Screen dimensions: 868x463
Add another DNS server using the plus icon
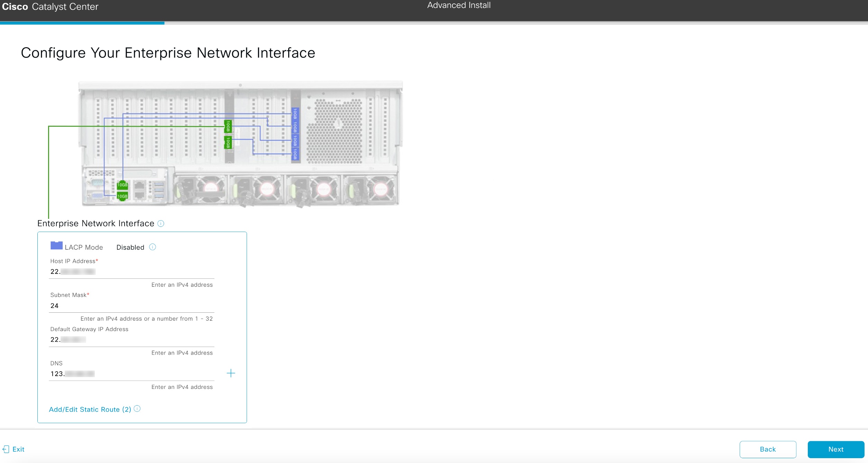pyautogui.click(x=231, y=373)
